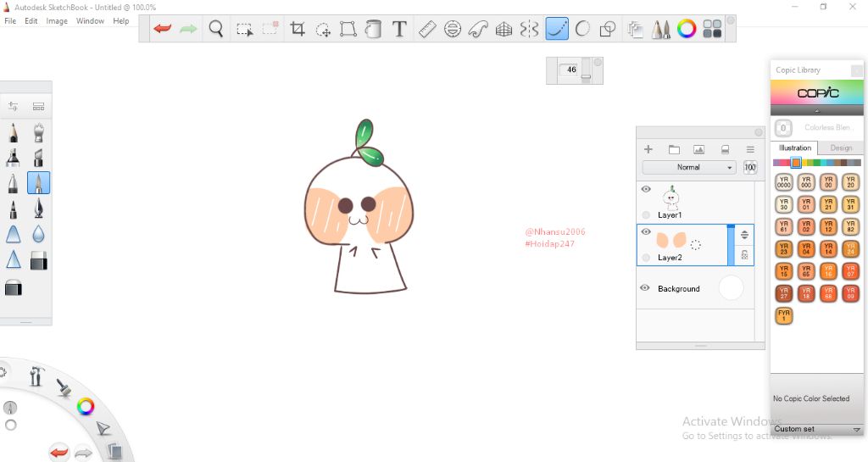Image resolution: width=868 pixels, height=462 pixels.
Task: Select the Quick Transform tool
Action: point(323,29)
